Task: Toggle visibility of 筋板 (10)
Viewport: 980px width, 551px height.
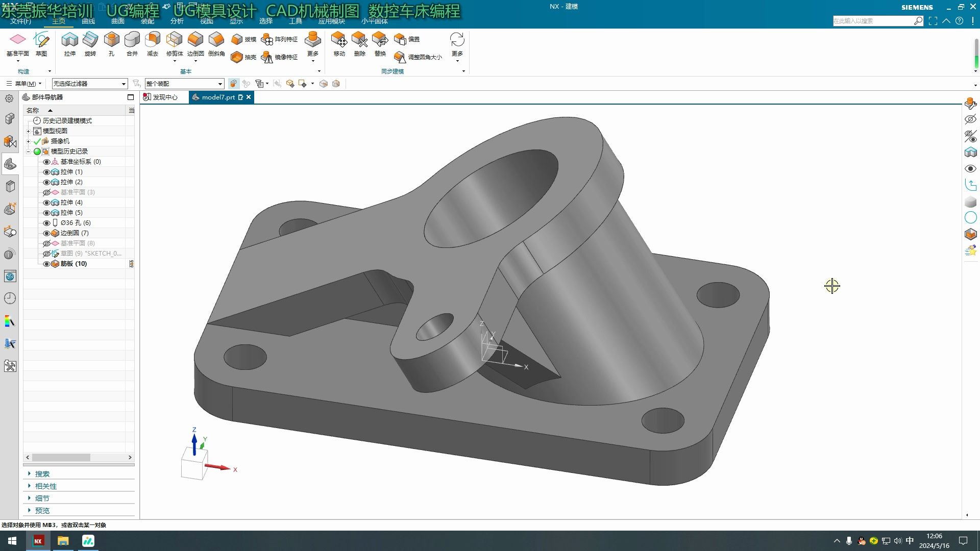Action: click(x=46, y=264)
